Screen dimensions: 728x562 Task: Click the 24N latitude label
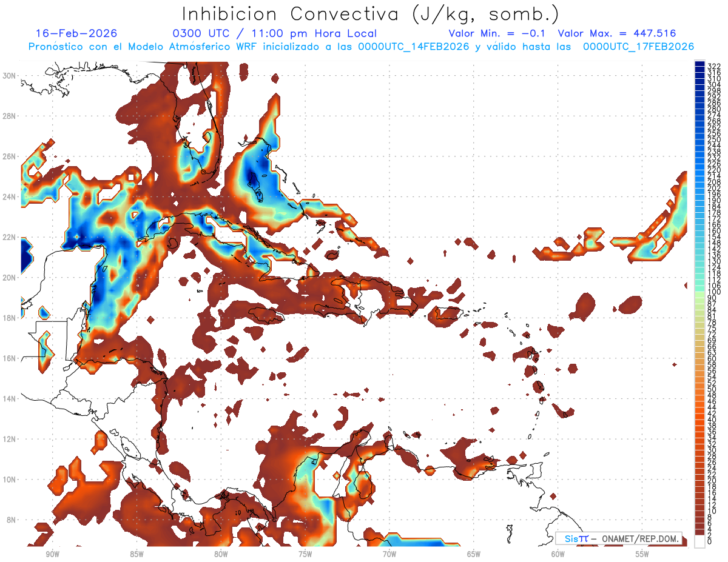(x=10, y=197)
